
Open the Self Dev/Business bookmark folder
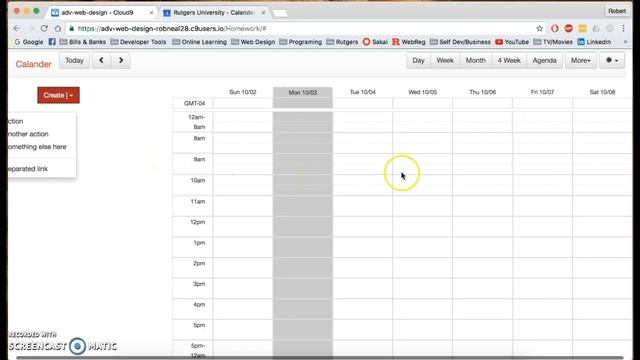click(x=460, y=42)
